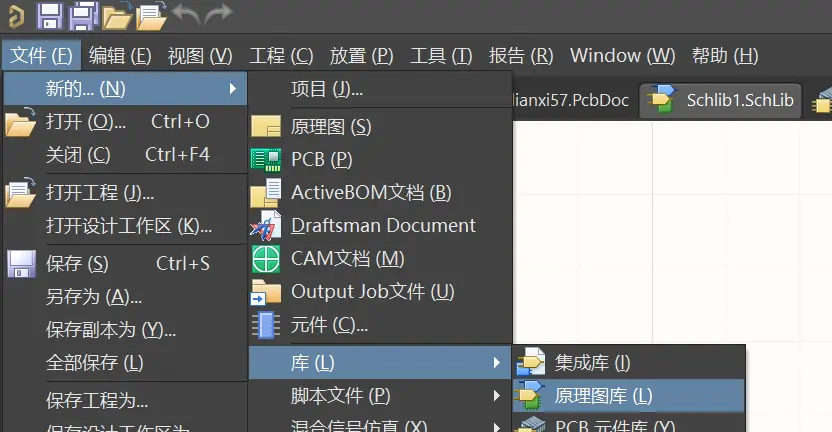This screenshot has width=832, height=432.
Task: Click the Output Job folder icon
Action: coord(266,292)
